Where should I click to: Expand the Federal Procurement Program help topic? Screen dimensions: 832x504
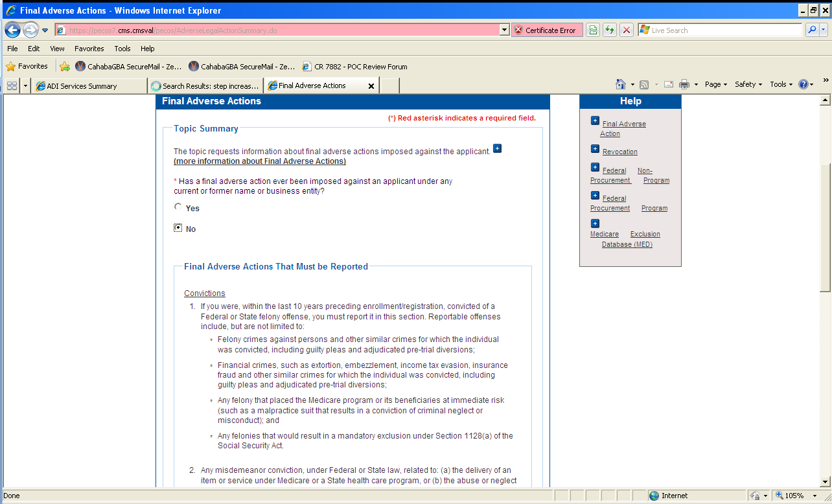(595, 195)
